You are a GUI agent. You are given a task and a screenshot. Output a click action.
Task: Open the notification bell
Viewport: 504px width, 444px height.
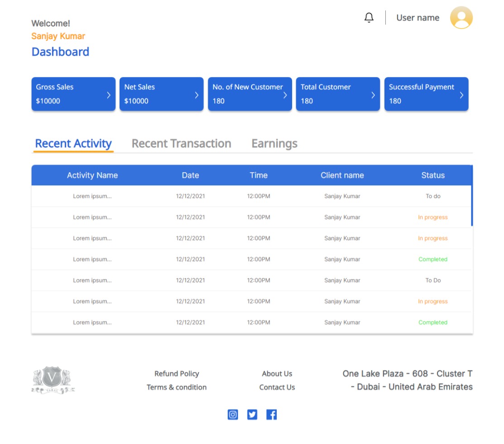pyautogui.click(x=369, y=18)
